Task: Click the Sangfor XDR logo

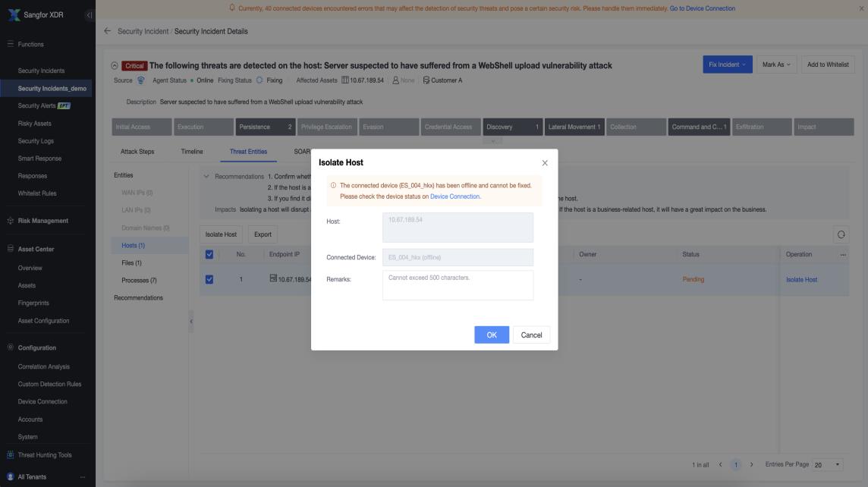Action: 14,15
